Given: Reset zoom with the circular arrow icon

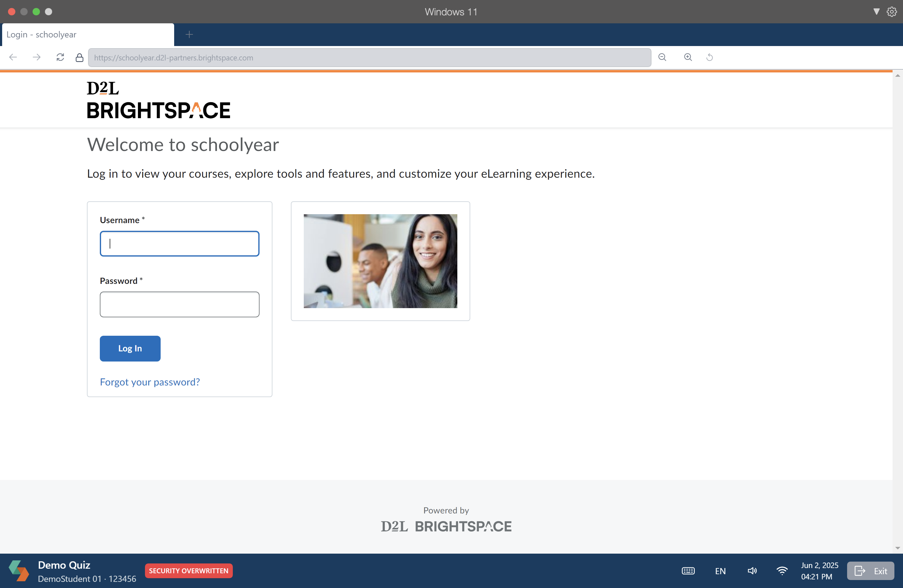Looking at the screenshot, I should click(x=709, y=57).
